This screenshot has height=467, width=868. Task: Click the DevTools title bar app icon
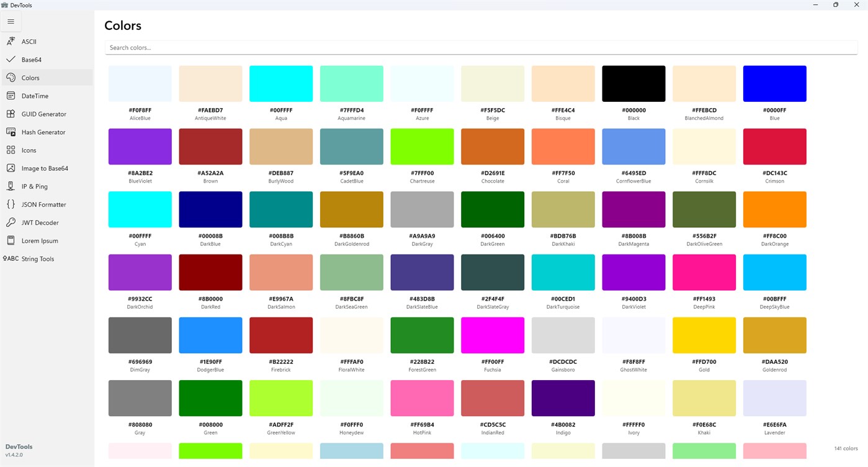tap(4, 5)
